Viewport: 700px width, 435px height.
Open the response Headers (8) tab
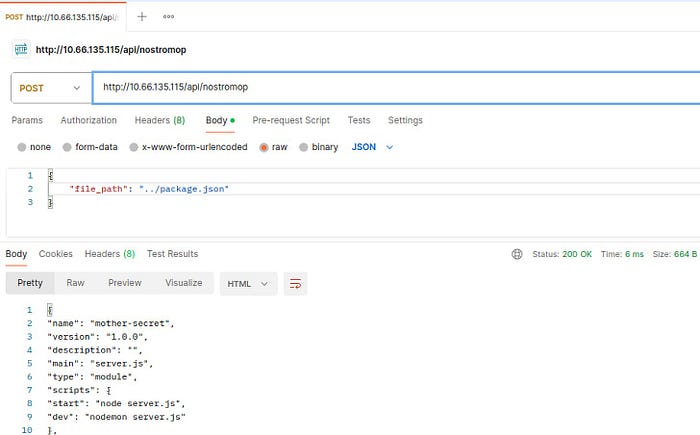click(110, 254)
